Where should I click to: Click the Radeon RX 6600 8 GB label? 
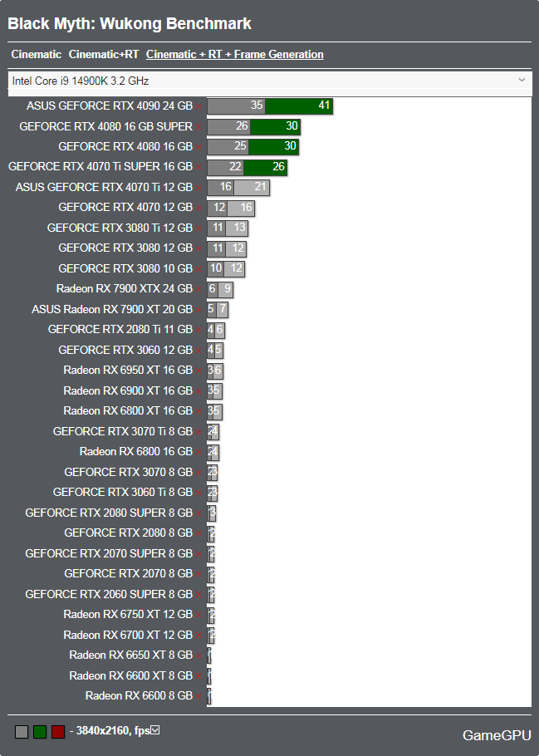pyautogui.click(x=139, y=695)
